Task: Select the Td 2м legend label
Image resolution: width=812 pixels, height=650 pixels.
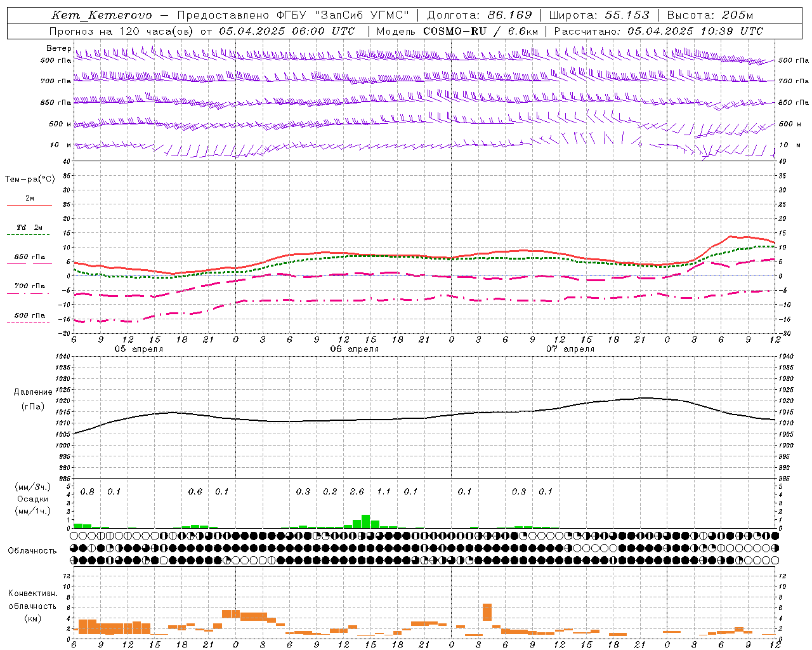Action: tap(30, 227)
